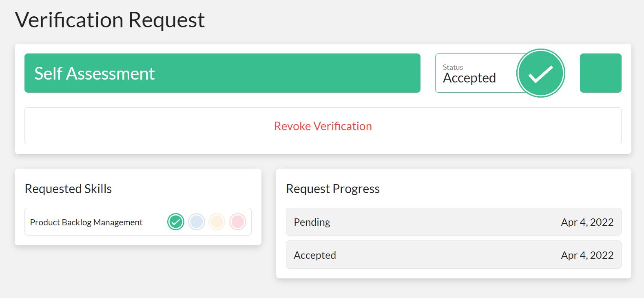Select the orange skill level circle
The width and height of the screenshot is (644, 298).
tap(217, 222)
